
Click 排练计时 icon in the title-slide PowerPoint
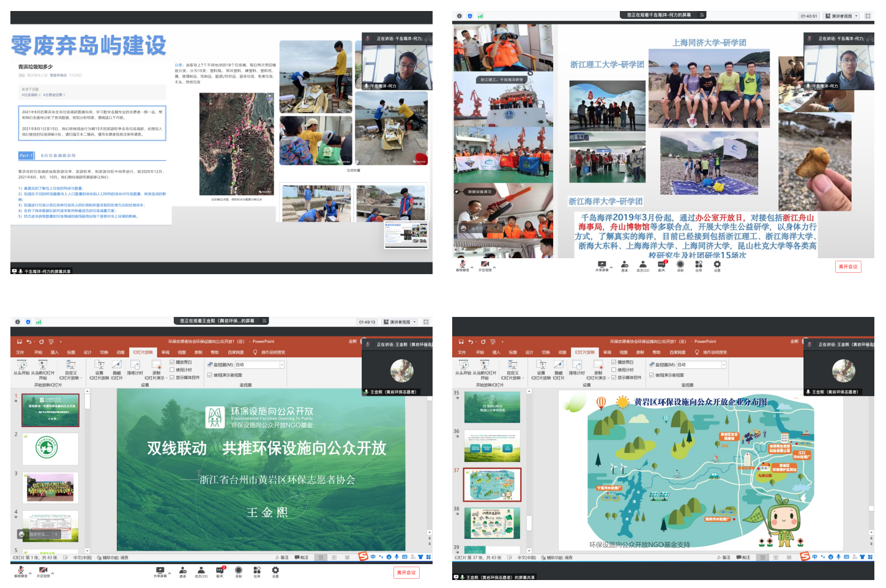(135, 365)
